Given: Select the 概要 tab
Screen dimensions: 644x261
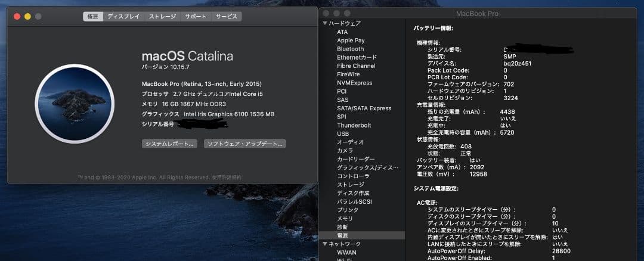Looking at the screenshot, I should [x=93, y=17].
